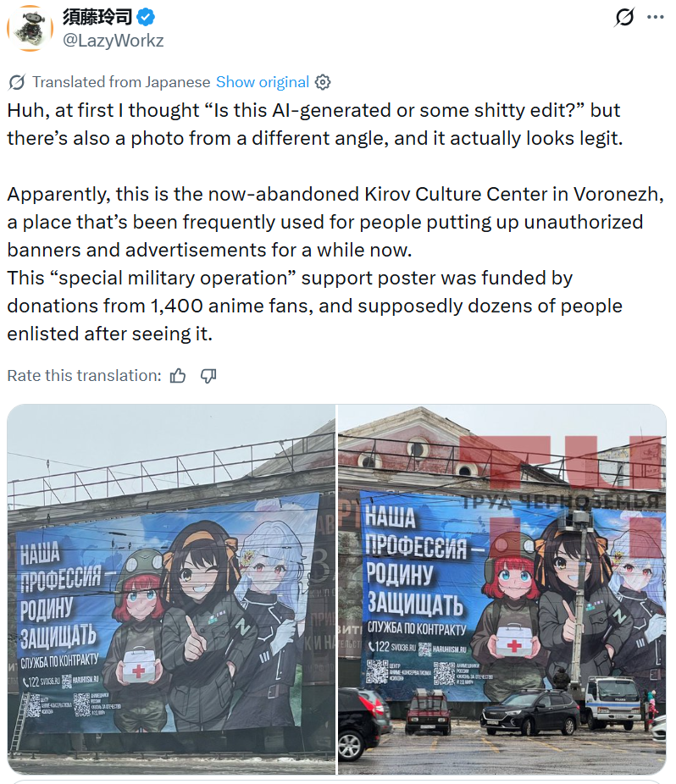Open the three-dot more options menu

pyautogui.click(x=656, y=17)
